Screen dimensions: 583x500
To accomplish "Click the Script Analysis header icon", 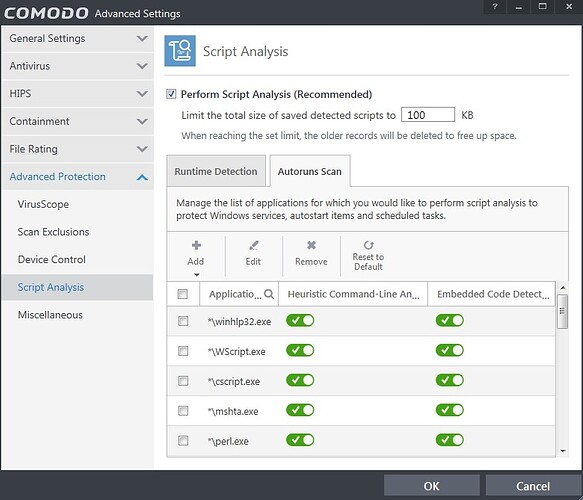I will pos(180,51).
